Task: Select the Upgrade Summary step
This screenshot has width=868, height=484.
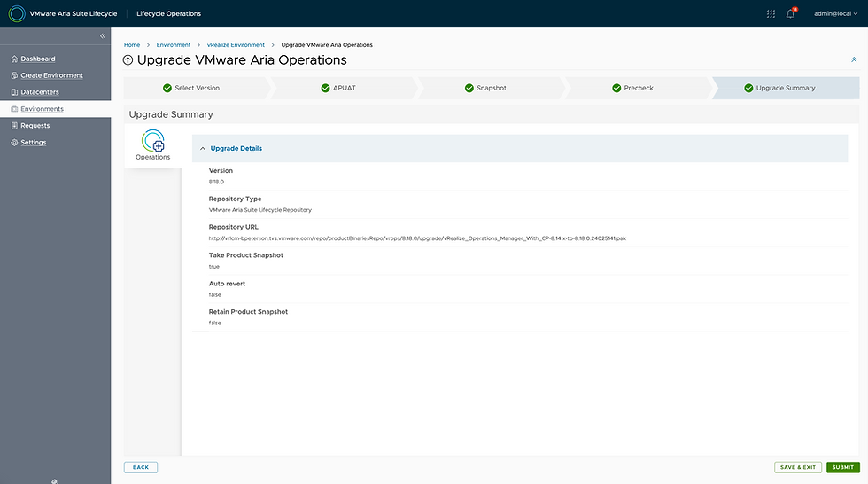Action: click(x=786, y=88)
